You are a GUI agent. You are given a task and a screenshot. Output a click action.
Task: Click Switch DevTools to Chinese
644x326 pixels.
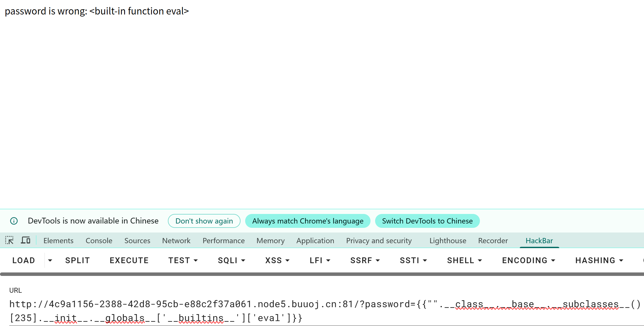point(427,221)
